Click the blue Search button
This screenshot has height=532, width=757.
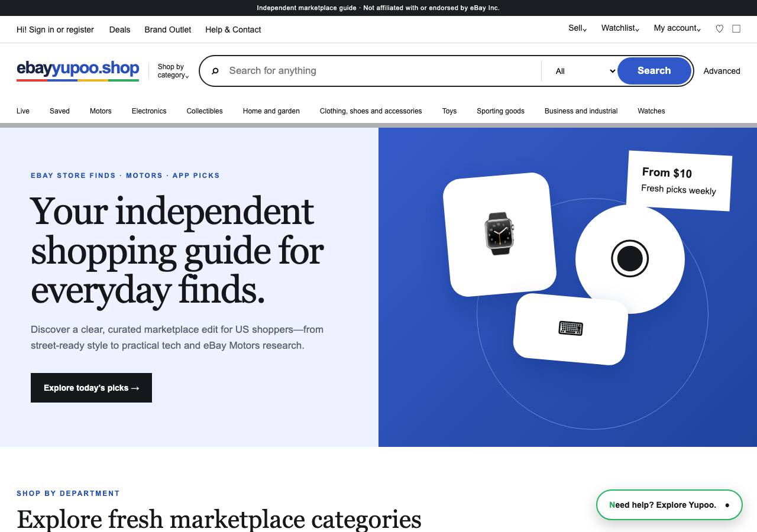tap(654, 71)
